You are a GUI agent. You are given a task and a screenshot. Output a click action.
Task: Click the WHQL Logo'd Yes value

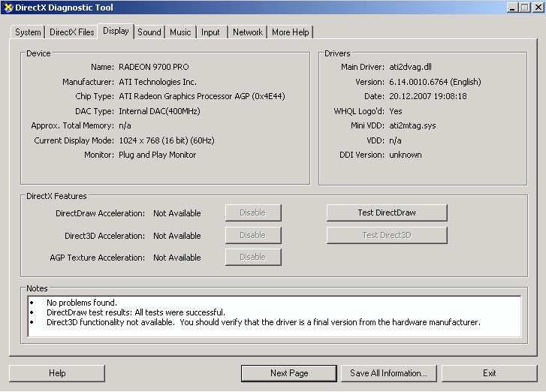pyautogui.click(x=396, y=111)
